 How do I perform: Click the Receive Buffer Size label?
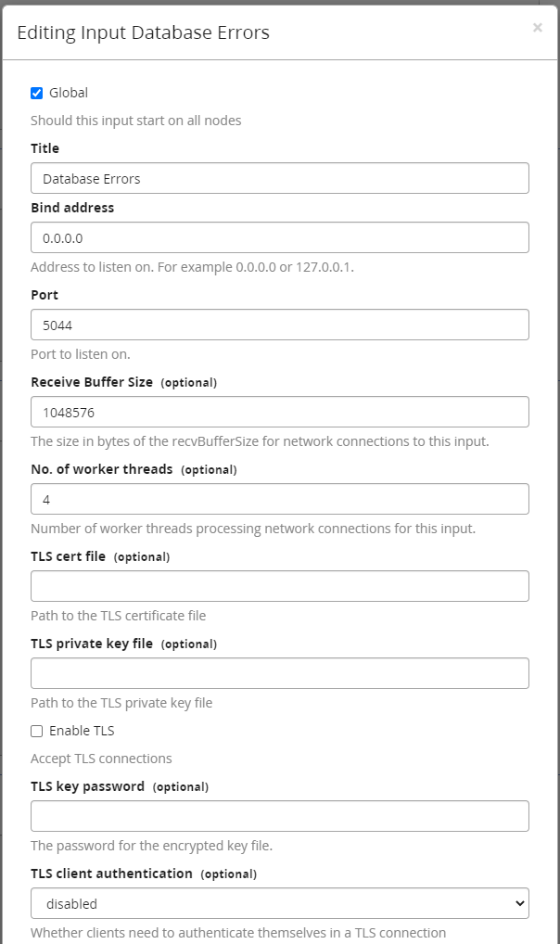(92, 382)
